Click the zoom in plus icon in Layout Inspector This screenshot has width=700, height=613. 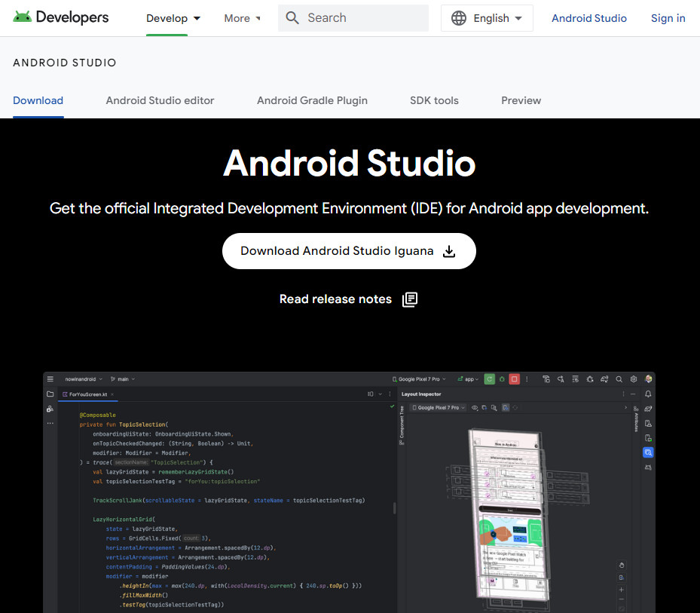tap(621, 590)
